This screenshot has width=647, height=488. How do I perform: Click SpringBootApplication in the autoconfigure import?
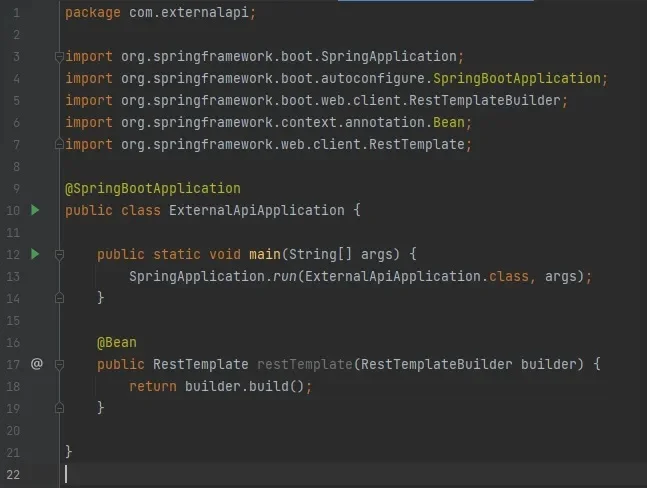(517, 78)
